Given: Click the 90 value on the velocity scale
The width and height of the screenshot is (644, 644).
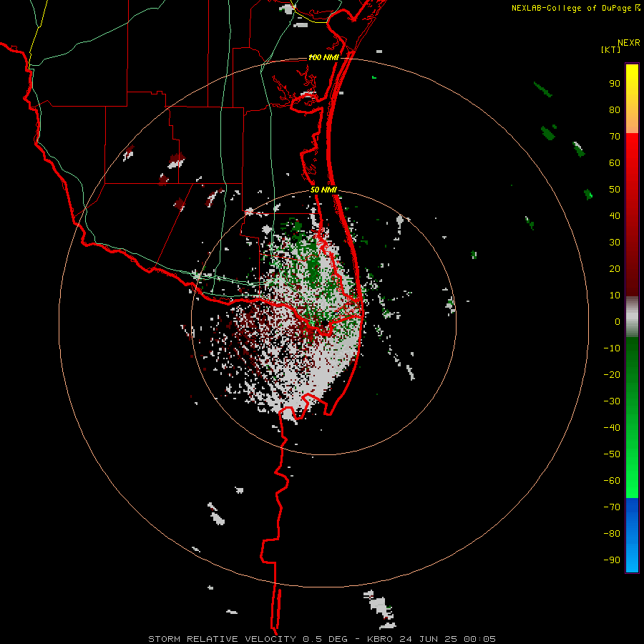Looking at the screenshot, I should 615,84.
